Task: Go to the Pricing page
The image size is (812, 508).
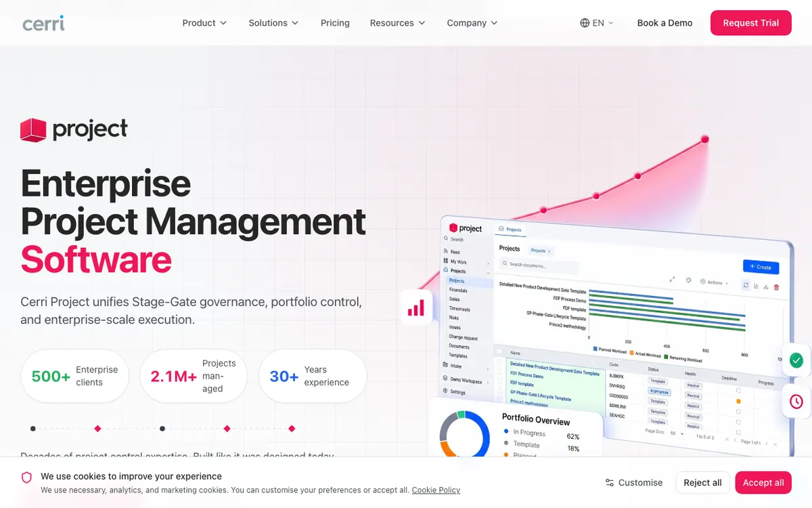Action: 335,23
